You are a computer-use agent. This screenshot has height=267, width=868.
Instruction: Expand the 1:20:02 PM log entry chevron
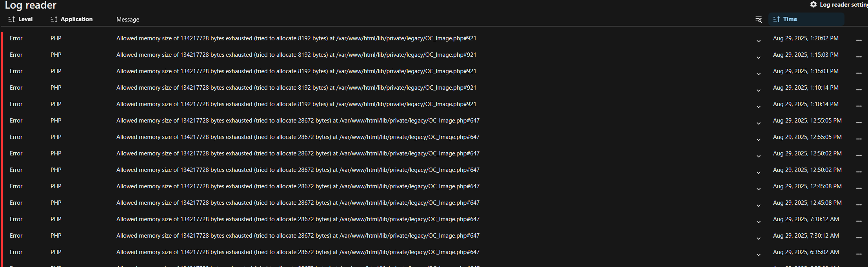[x=759, y=41]
